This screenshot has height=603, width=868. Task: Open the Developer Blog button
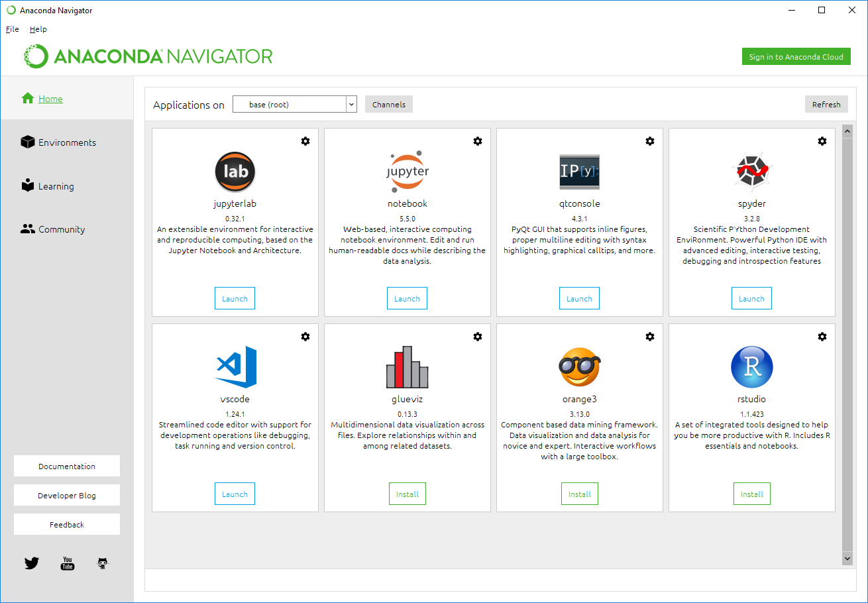[x=67, y=495]
